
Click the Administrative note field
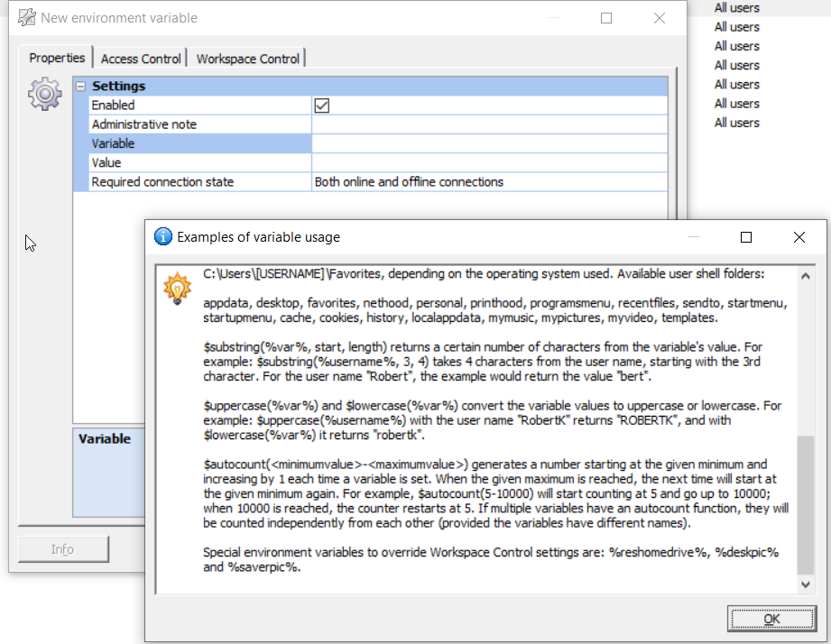(x=489, y=124)
